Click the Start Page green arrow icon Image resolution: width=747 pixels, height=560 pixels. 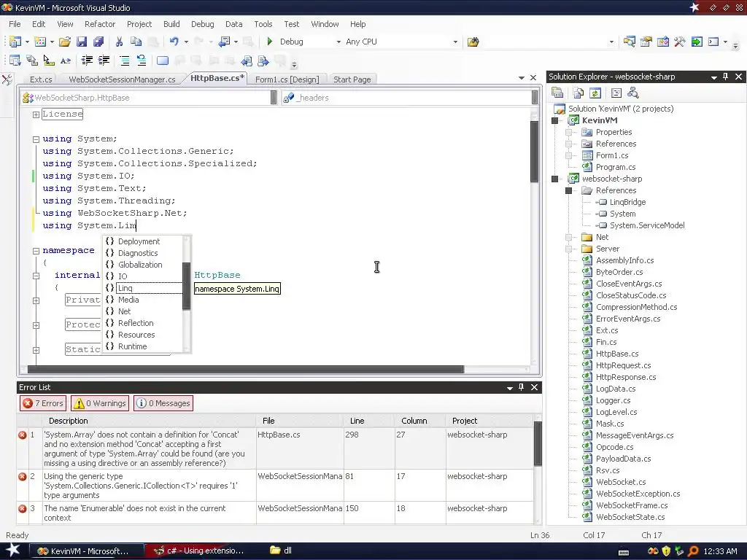(697, 42)
